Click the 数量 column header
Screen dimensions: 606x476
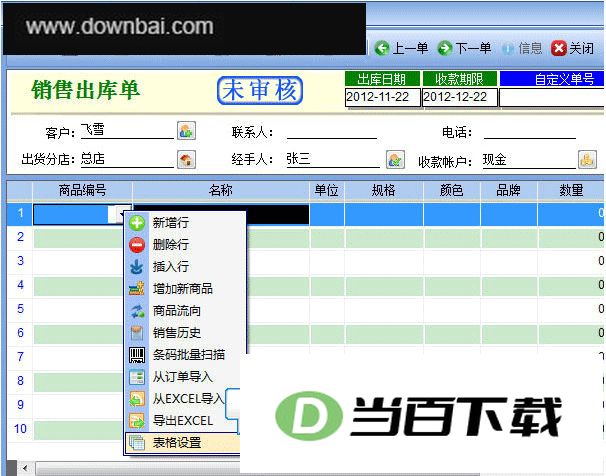click(571, 190)
